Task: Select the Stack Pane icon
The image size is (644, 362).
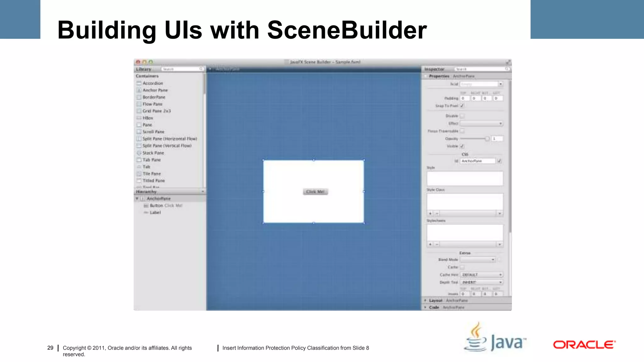Action: point(139,153)
